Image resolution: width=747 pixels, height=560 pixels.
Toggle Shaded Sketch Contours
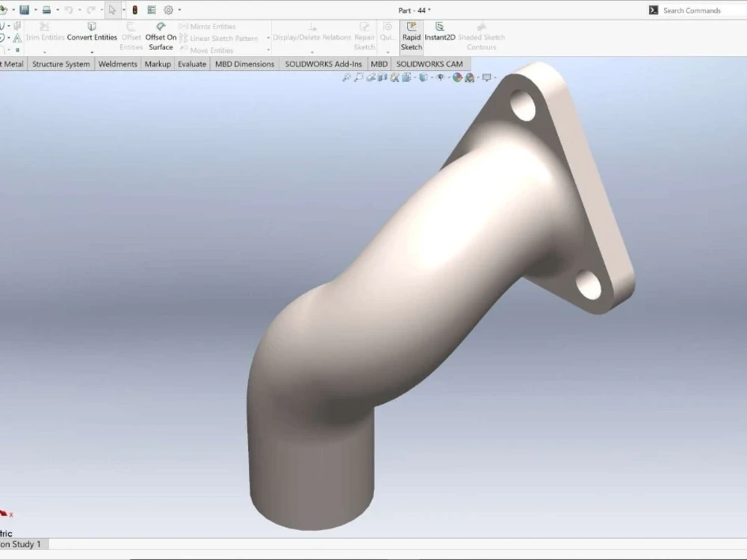pos(481,37)
